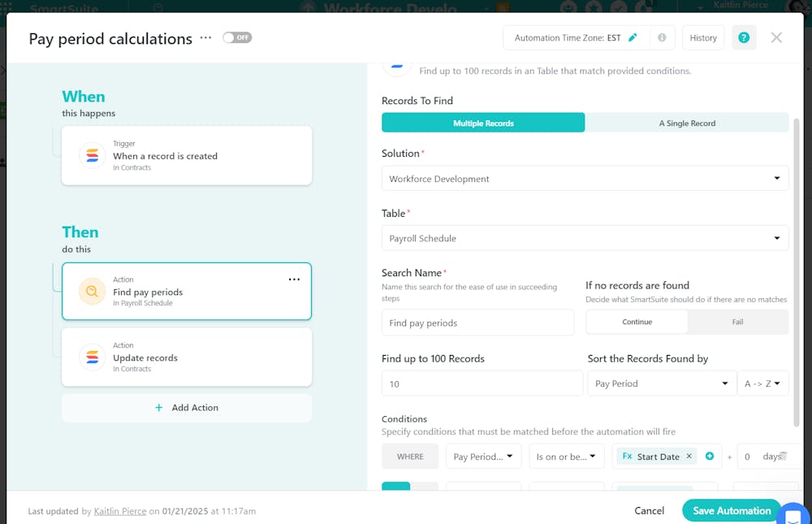812x524 pixels.
Task: Choose A Single Record option
Action: click(x=687, y=122)
